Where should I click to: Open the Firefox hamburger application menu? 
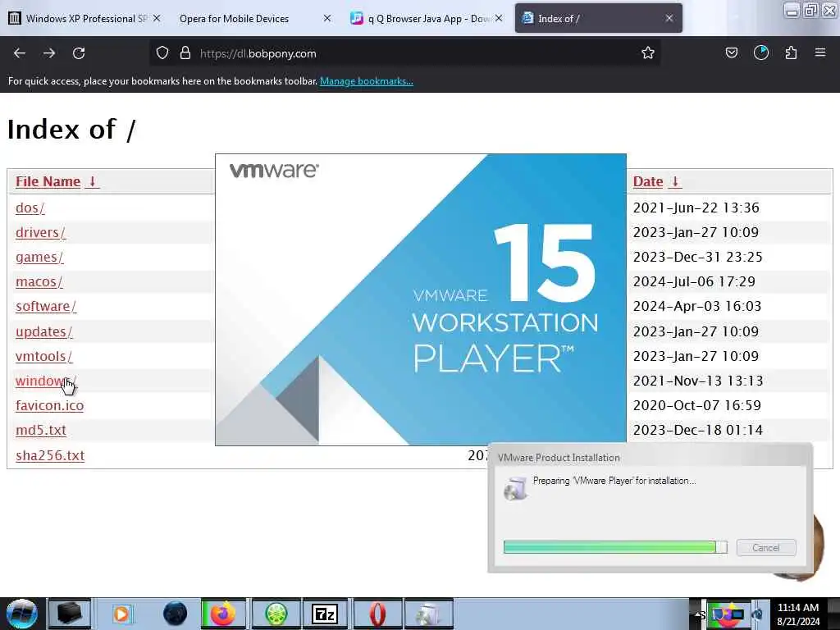820,53
